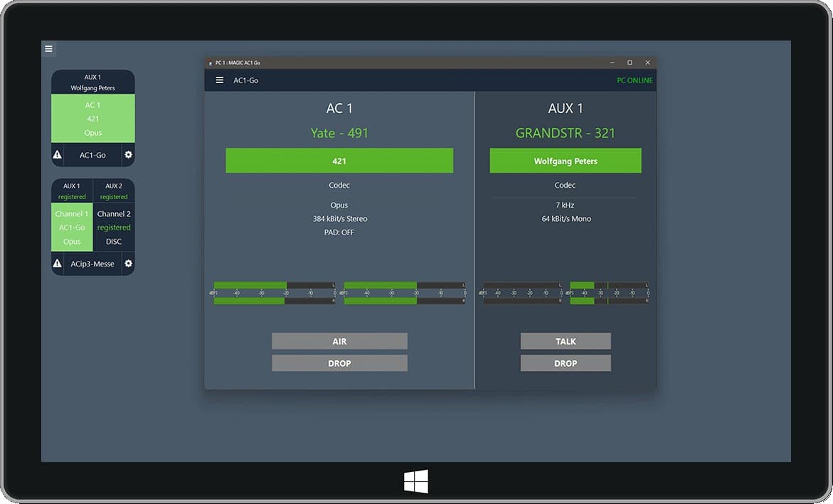This screenshot has height=504, width=833.
Task: Drop the AC 1 connection
Action: (339, 363)
